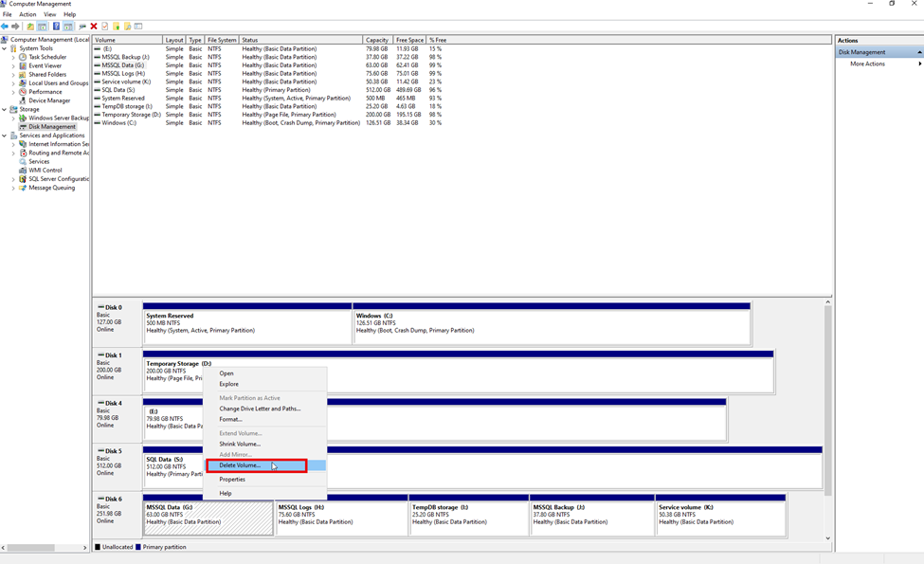
Task: Select Windows Server Backup node
Action: [59, 118]
